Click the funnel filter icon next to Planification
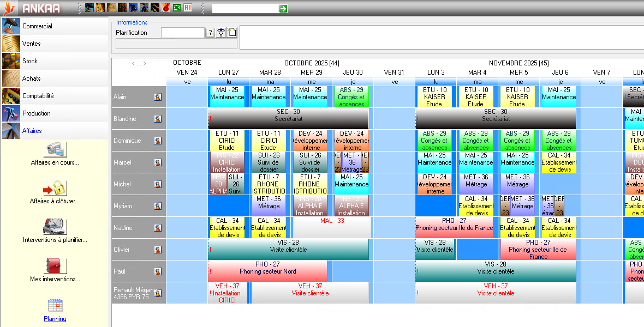 [221, 33]
